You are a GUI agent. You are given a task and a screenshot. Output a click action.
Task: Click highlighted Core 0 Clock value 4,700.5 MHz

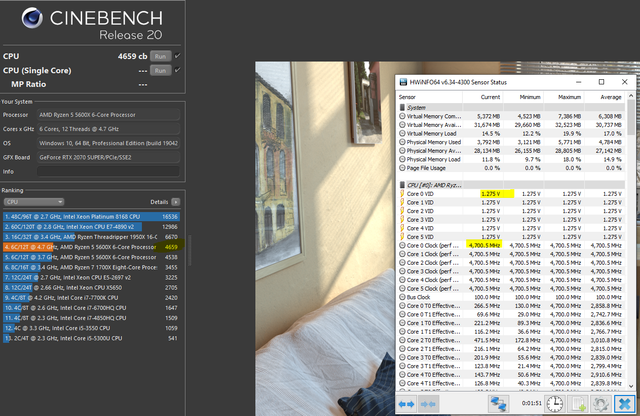pyautogui.click(x=484, y=245)
